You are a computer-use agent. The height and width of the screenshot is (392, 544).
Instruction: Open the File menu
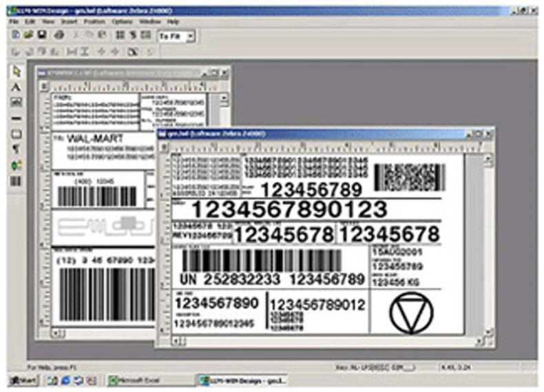click(14, 21)
